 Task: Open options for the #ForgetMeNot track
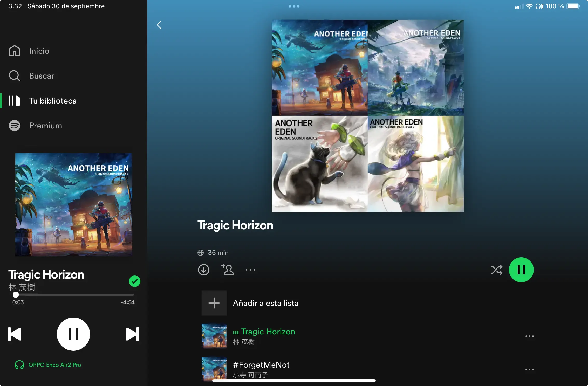pyautogui.click(x=529, y=369)
